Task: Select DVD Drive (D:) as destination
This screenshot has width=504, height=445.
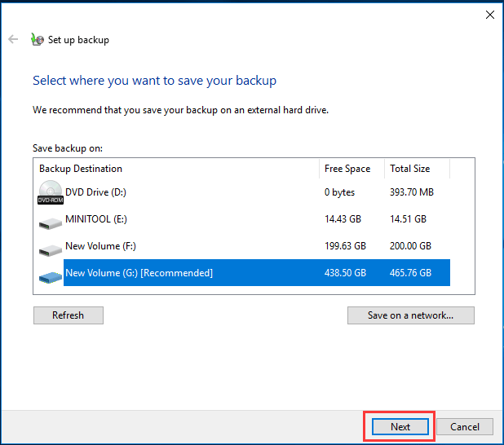Action: [x=95, y=192]
